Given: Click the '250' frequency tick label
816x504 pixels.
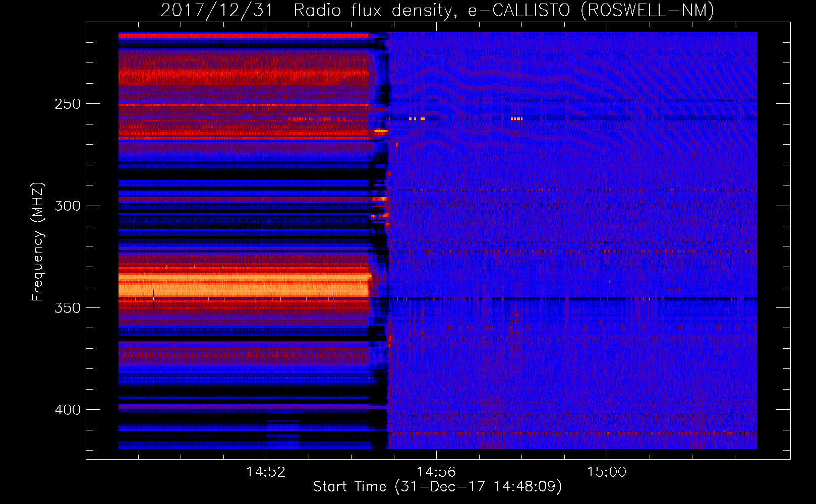Looking at the screenshot, I should [x=68, y=104].
